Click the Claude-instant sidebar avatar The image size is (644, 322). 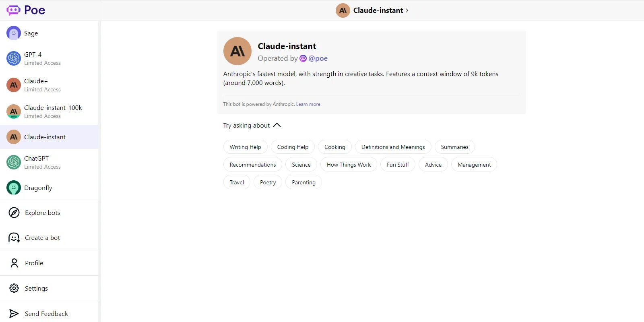14,137
